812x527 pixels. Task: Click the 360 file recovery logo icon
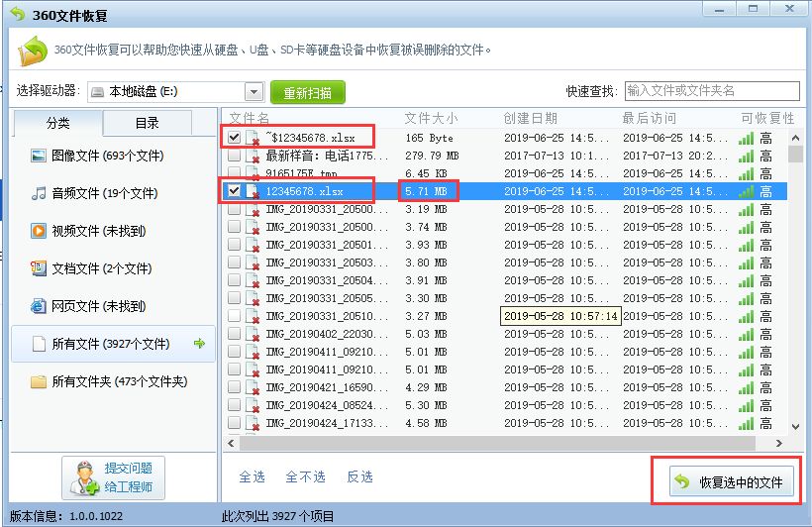tap(33, 51)
